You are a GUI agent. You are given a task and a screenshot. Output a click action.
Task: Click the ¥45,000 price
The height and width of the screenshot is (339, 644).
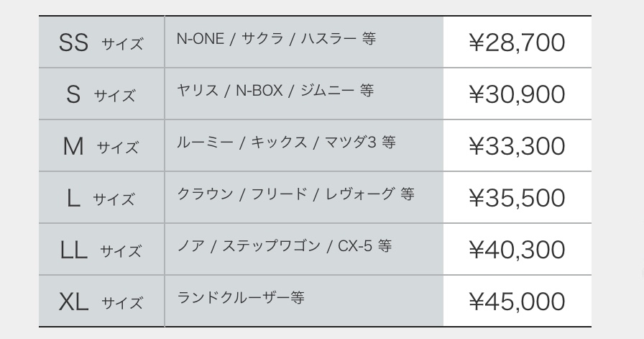[x=517, y=302]
